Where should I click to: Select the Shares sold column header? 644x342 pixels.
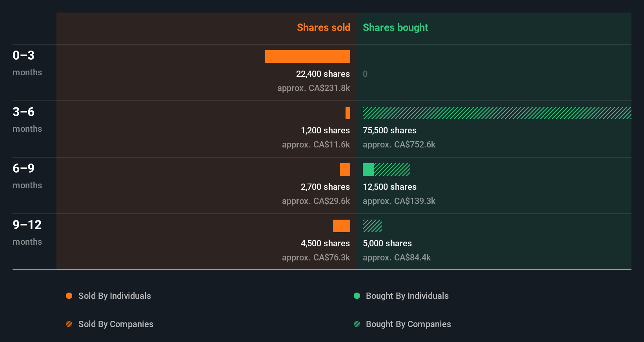pos(323,27)
